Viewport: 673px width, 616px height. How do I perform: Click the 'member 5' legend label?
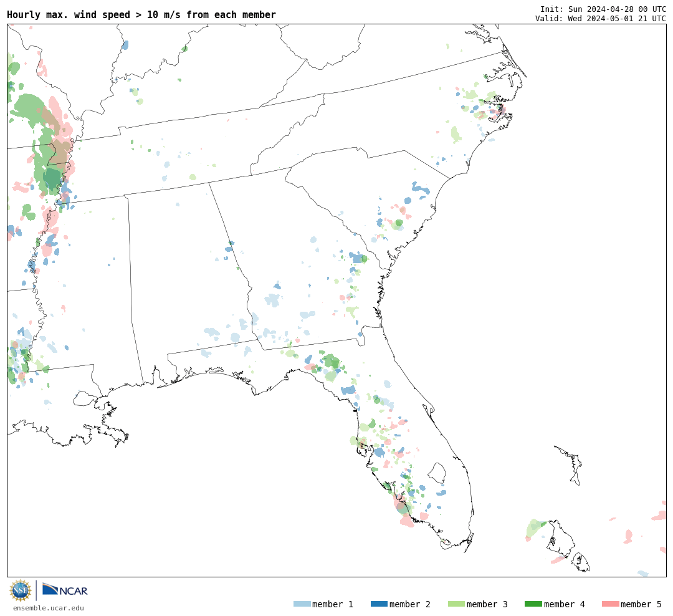(641, 604)
